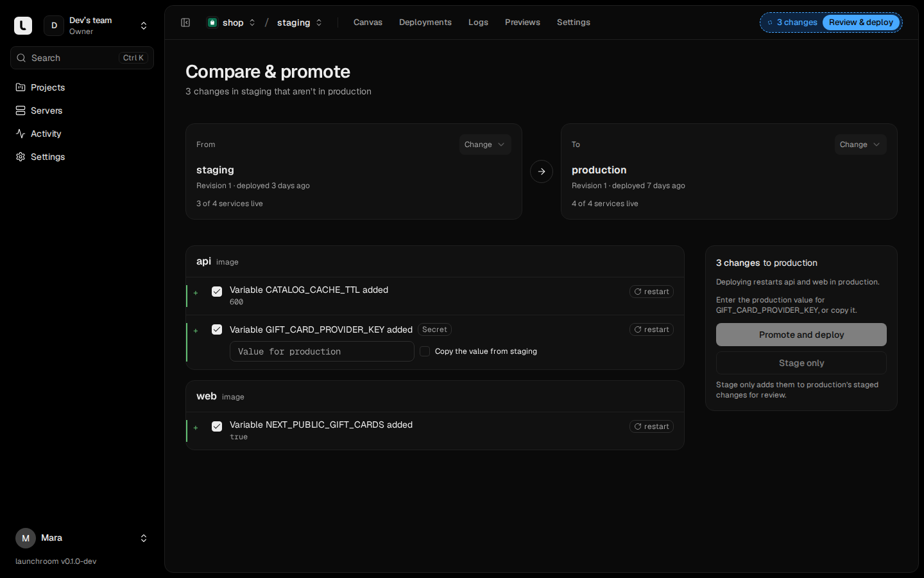Click the Promote and deploy button
Screen dimensions: 924x578
801,335
